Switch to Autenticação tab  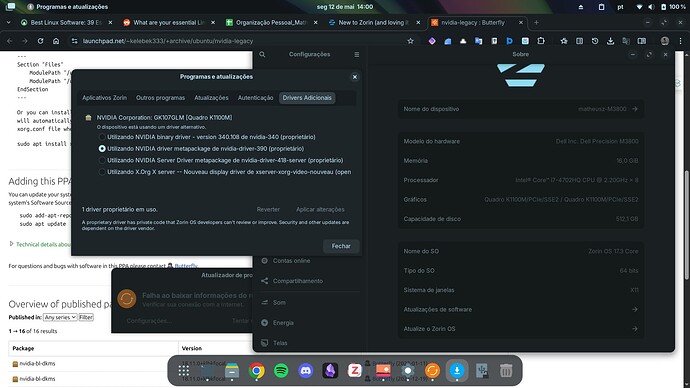[255, 98]
